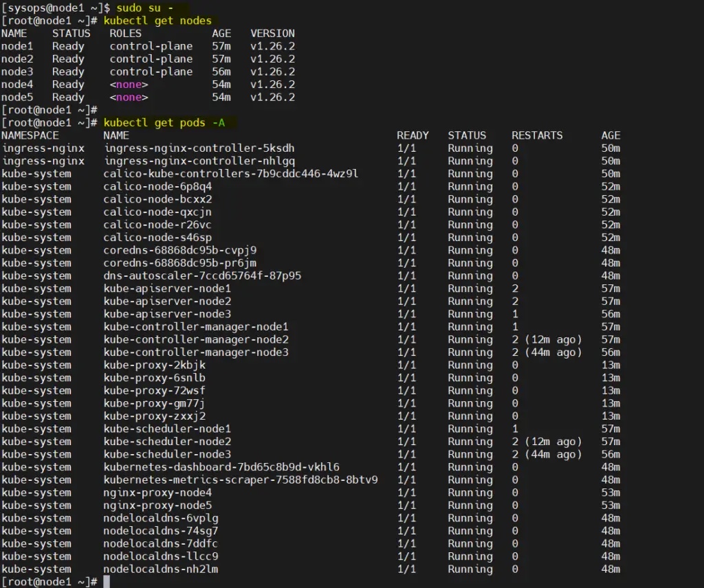
Task: Click the highlighted 'kubectl get nodes' command
Action: point(158,21)
